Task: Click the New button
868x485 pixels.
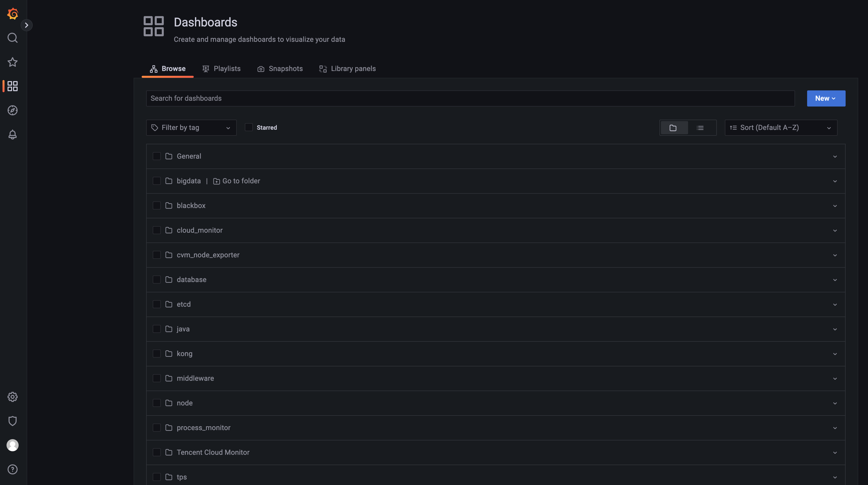Action: click(825, 98)
